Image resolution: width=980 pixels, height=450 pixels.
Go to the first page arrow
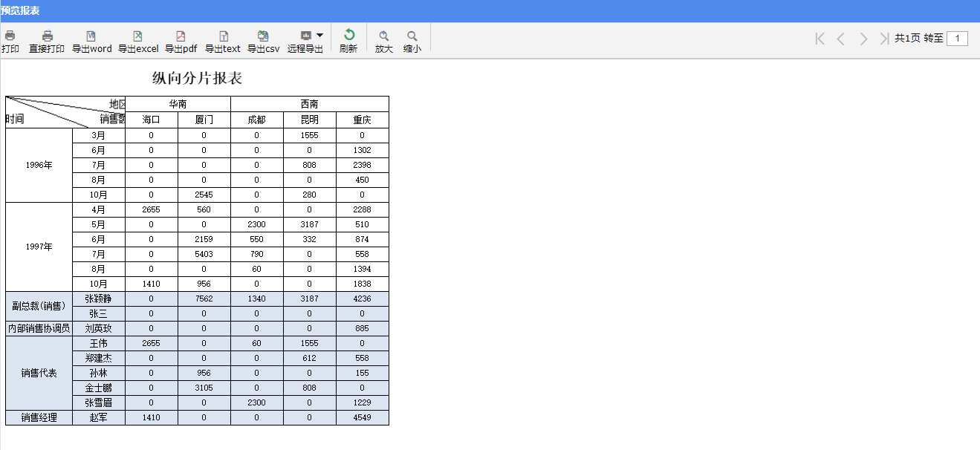820,39
